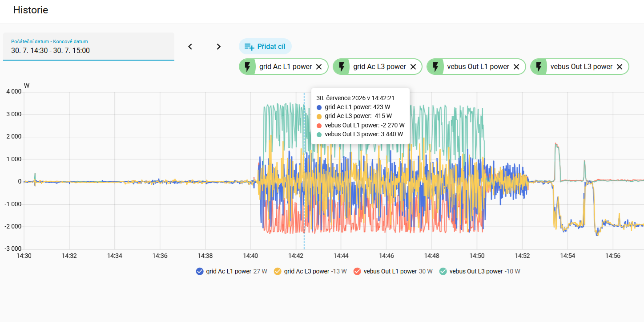Select the grid Ac L1 power chip label
This screenshot has width=644, height=322.
tap(286, 67)
